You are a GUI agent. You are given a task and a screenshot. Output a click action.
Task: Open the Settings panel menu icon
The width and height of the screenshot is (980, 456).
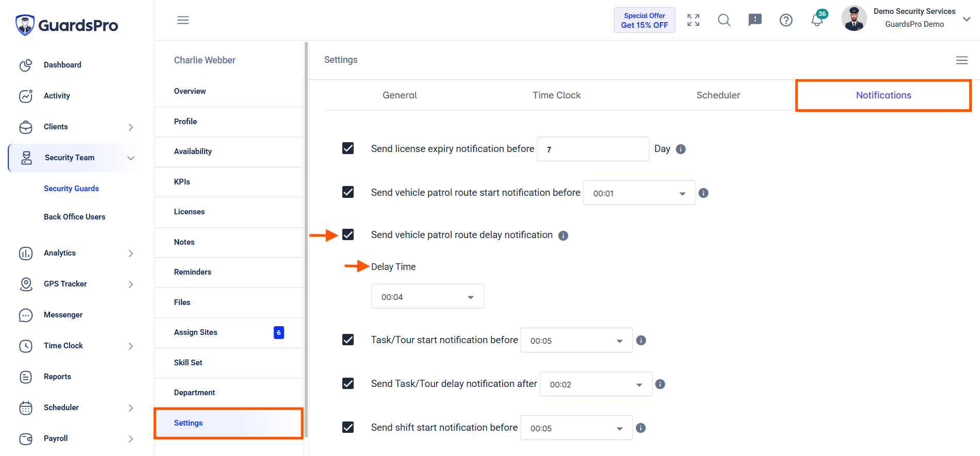[x=962, y=60]
